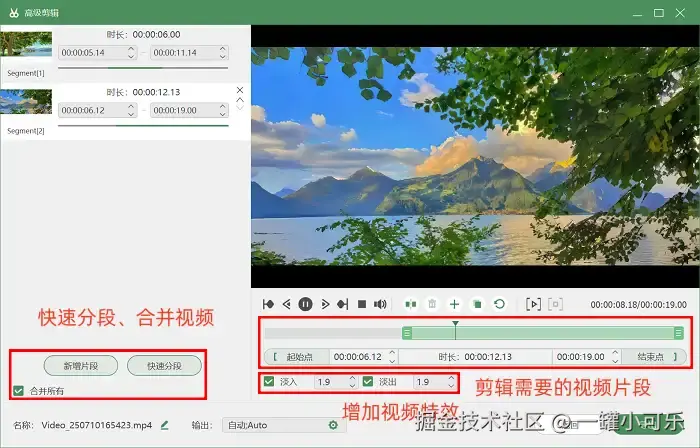
Task: Click the greyed move-down arrow of Segment[2]
Action: (240, 108)
